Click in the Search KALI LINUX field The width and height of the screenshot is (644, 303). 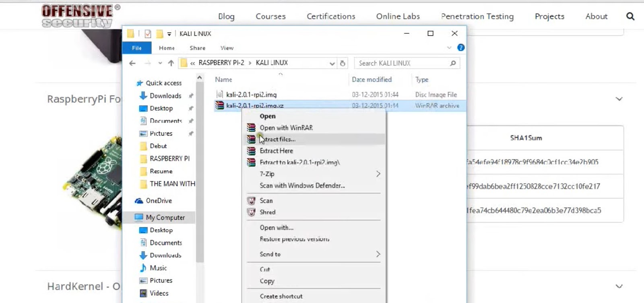pyautogui.click(x=407, y=63)
